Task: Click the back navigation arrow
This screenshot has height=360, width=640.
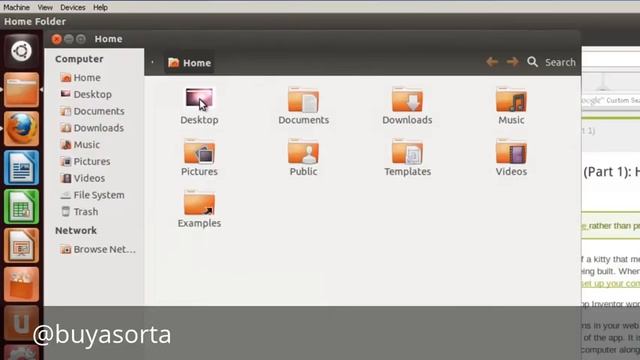Action: pyautogui.click(x=492, y=62)
